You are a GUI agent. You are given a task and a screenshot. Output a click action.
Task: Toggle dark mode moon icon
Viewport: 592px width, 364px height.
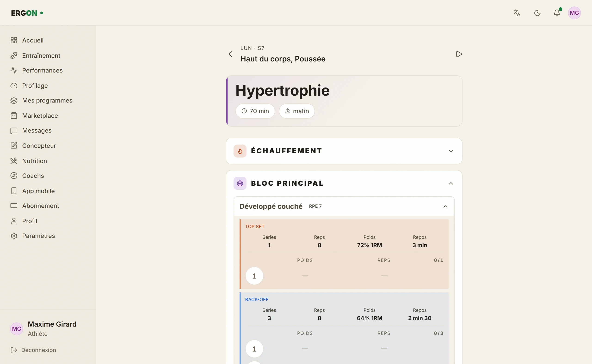[x=537, y=13]
